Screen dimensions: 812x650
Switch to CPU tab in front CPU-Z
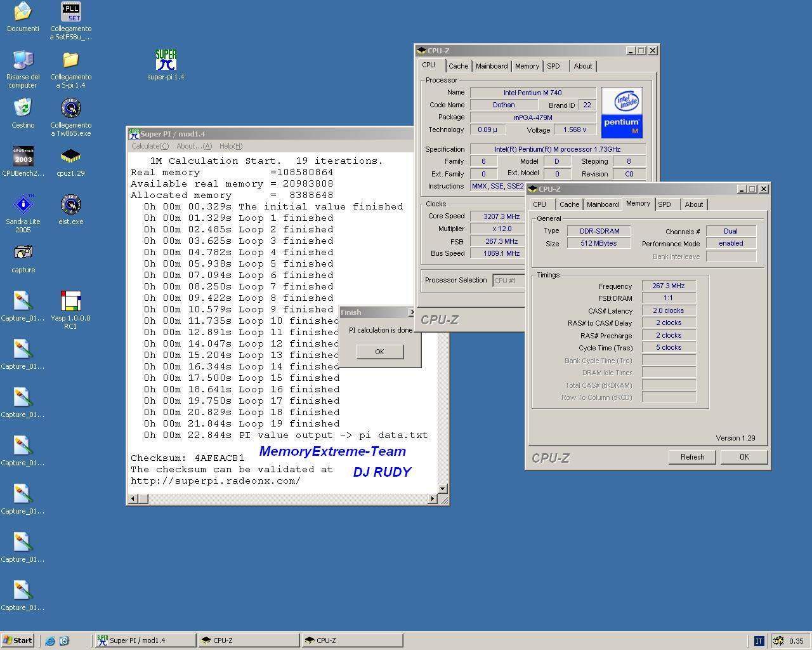540,204
